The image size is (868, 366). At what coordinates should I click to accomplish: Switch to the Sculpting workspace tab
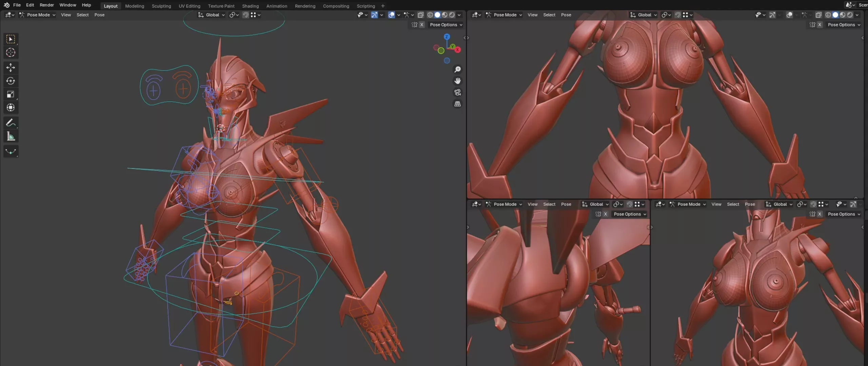pos(161,6)
